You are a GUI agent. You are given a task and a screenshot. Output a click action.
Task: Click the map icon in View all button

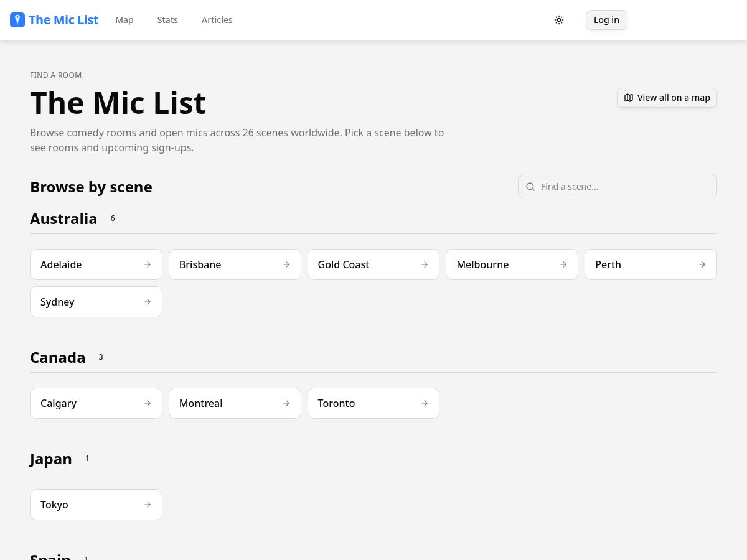click(x=629, y=98)
